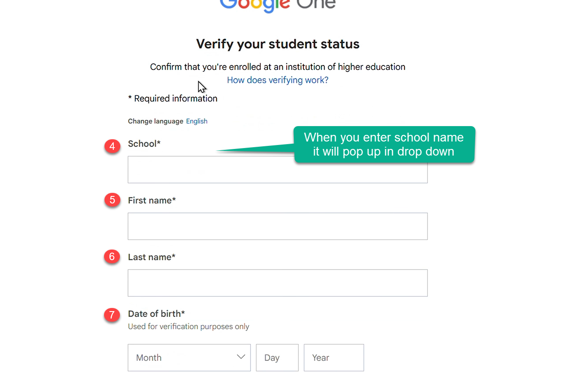Click the red step 5 marker
The height and width of the screenshot is (377, 588).
coord(112,200)
